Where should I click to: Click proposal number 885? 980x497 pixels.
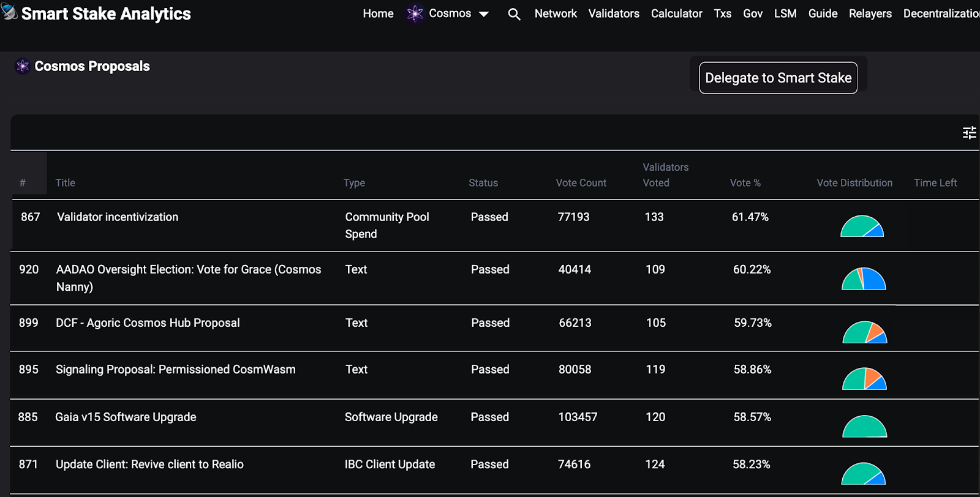tap(28, 417)
